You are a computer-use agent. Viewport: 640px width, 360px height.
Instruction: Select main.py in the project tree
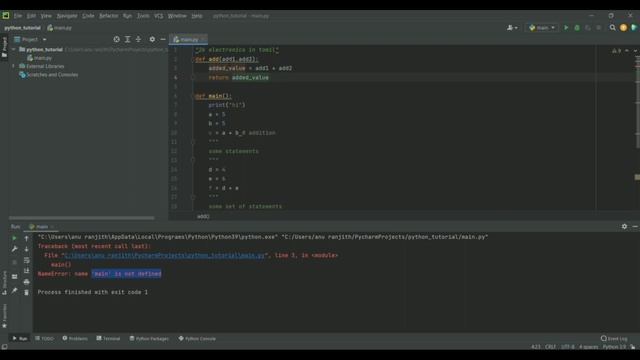tap(39, 58)
